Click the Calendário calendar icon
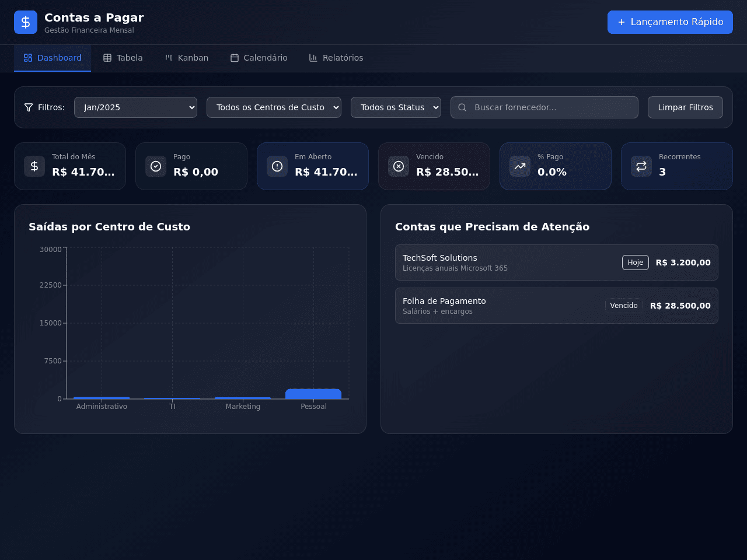The width and height of the screenshot is (747, 560). click(x=235, y=58)
